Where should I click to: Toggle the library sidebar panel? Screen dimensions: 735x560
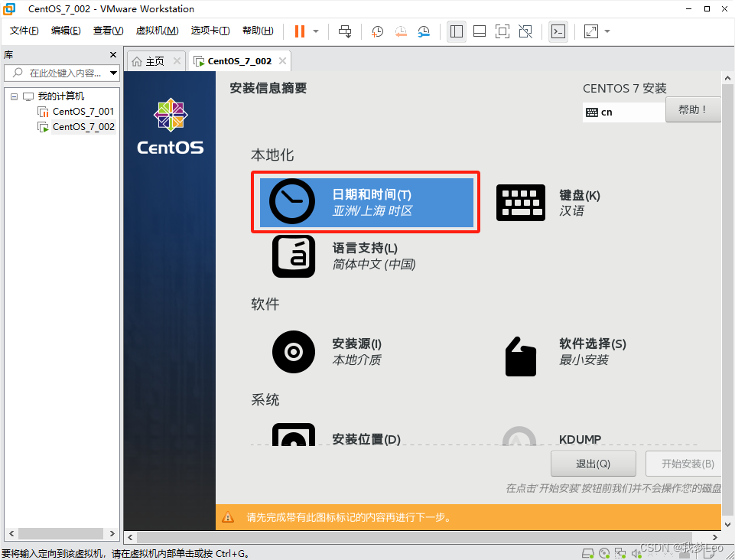tap(457, 31)
